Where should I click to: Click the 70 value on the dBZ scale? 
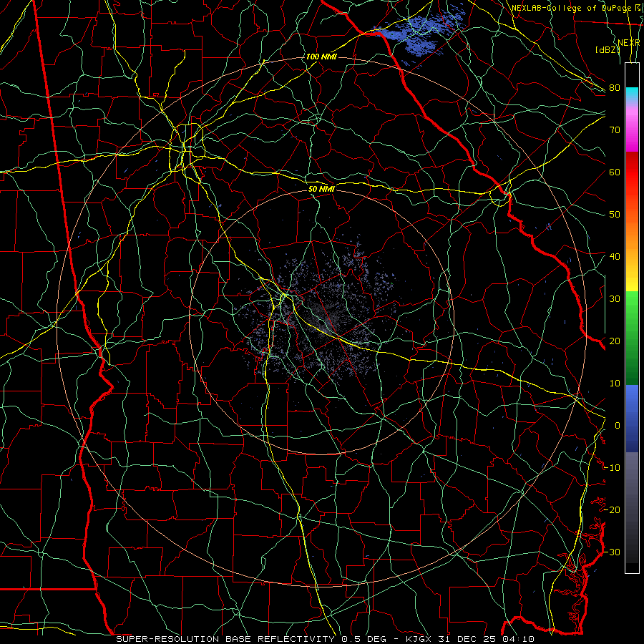[615, 130]
